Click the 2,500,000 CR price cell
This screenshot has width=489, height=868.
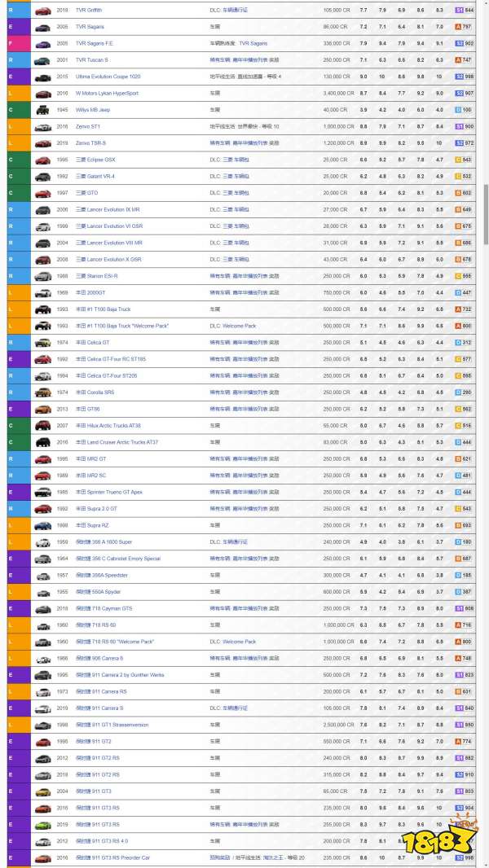[338, 725]
